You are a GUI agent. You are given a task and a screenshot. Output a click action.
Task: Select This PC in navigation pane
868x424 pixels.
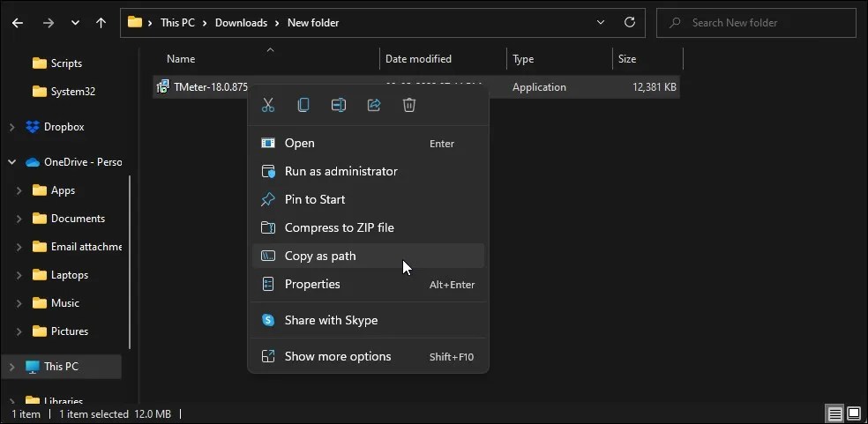61,367
